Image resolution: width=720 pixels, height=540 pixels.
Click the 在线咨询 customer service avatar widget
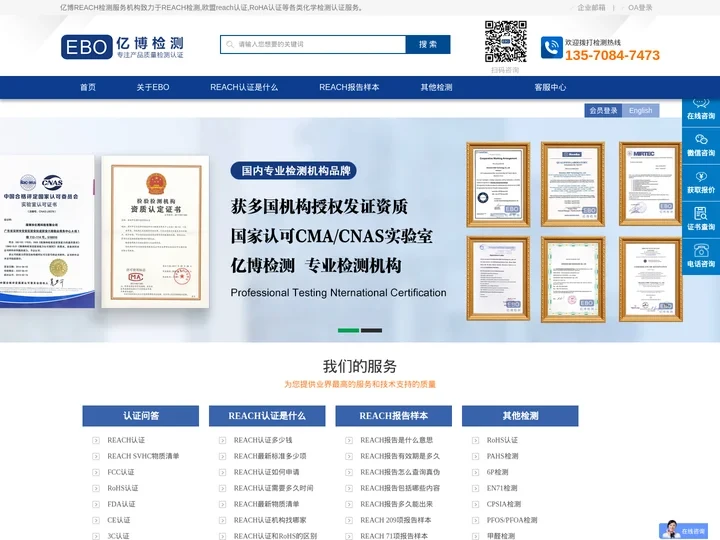tap(682, 530)
